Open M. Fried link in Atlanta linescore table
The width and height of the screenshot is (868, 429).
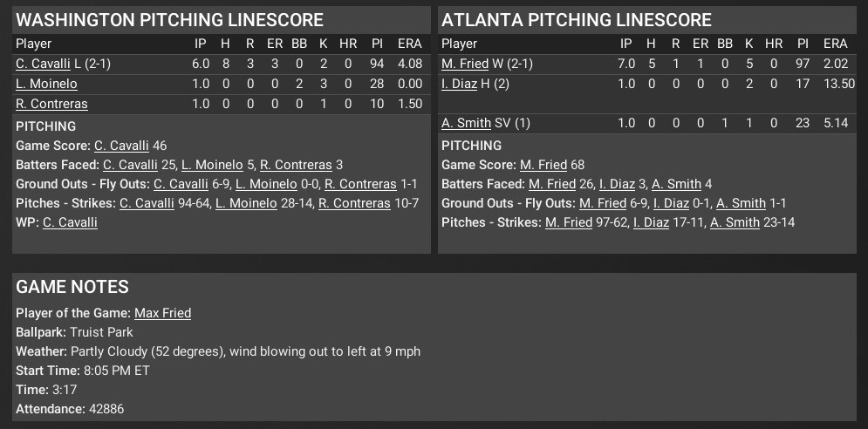pos(465,64)
